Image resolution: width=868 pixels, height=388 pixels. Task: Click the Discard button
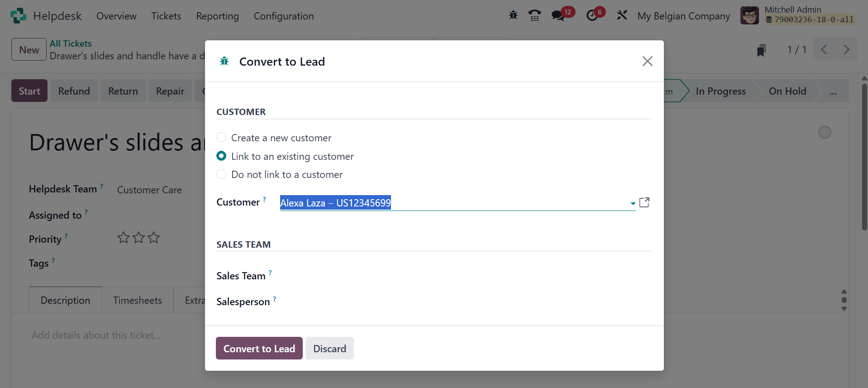(329, 348)
